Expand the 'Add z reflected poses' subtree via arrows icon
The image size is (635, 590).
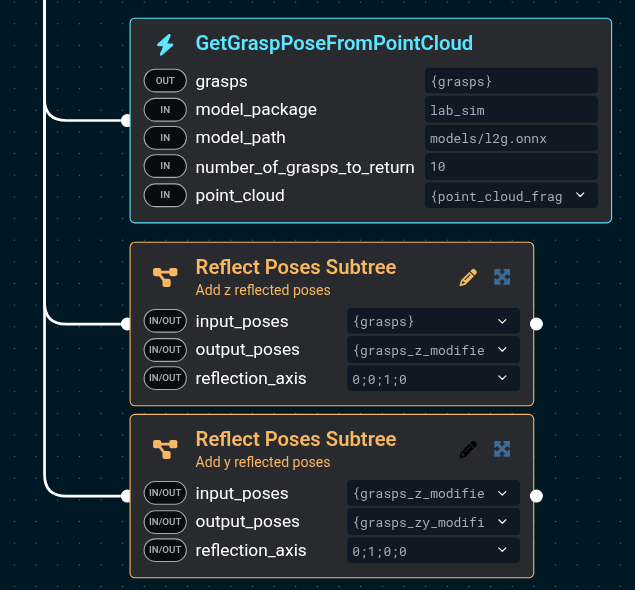(502, 277)
